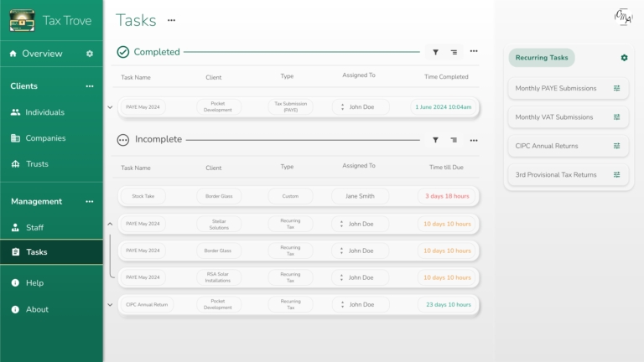This screenshot has width=644, height=362.
Task: Click the company logo at top right
Action: tap(622, 18)
